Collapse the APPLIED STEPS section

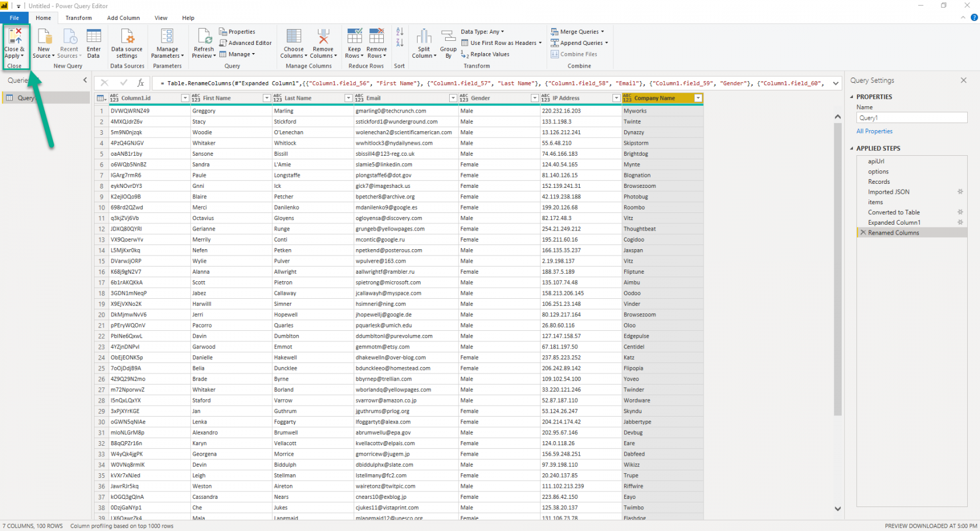(x=852, y=148)
